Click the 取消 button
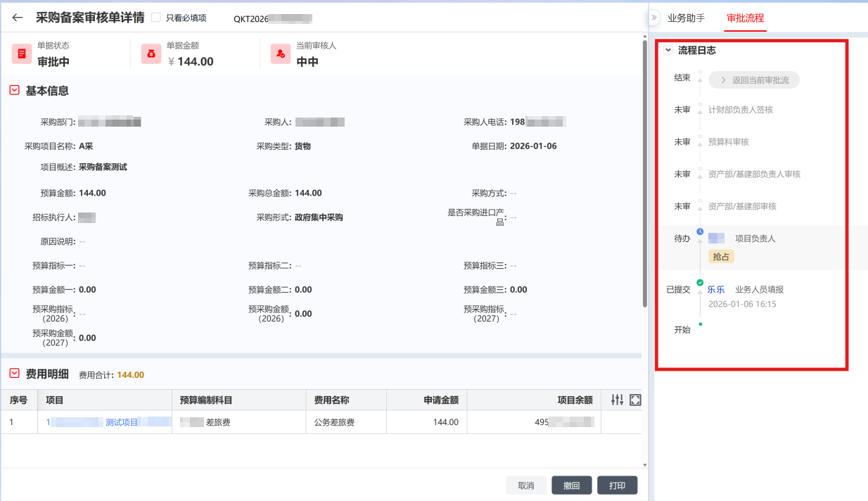 [526, 486]
